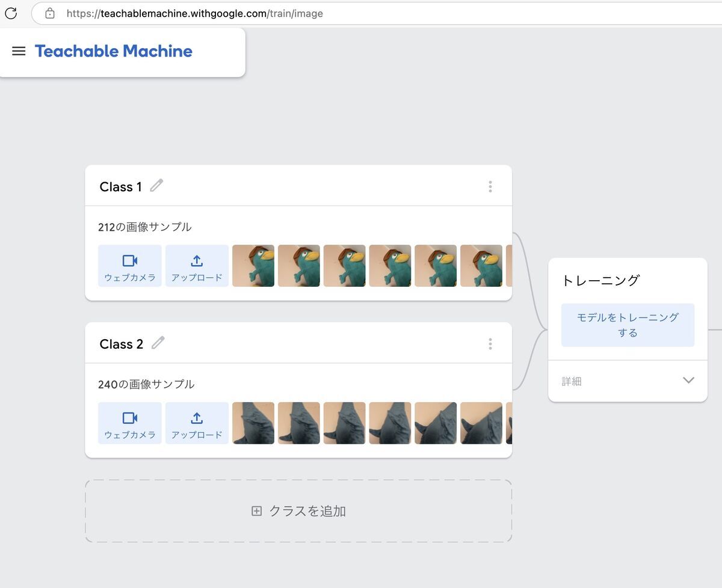Click the モデルをトレーニングする button

[628, 325]
